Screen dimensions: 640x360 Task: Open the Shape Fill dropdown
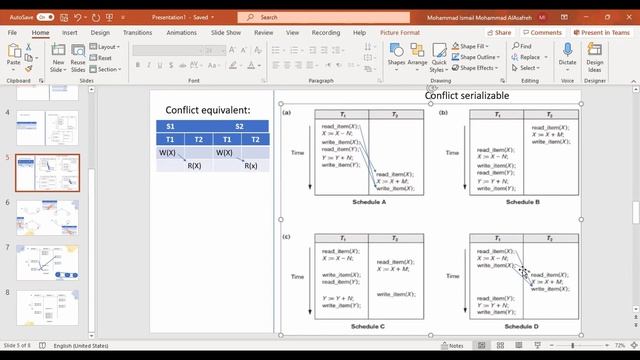click(x=471, y=46)
